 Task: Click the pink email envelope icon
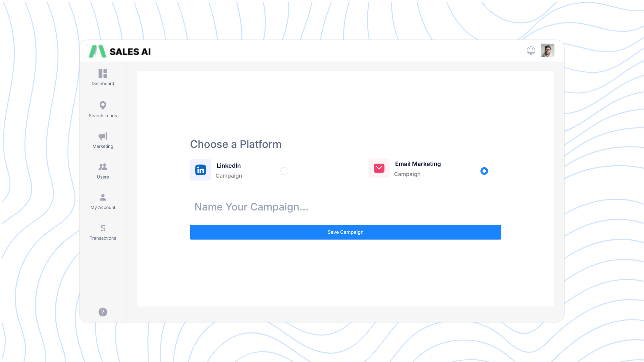(379, 168)
